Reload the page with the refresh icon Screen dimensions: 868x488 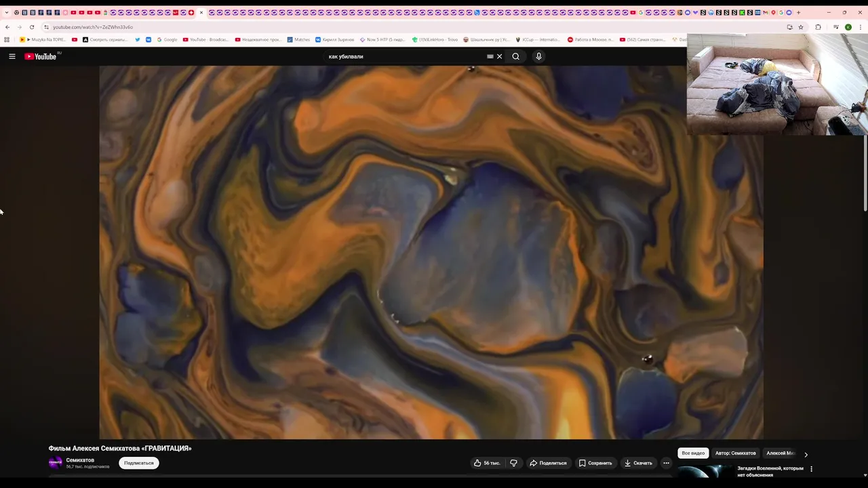tap(32, 27)
